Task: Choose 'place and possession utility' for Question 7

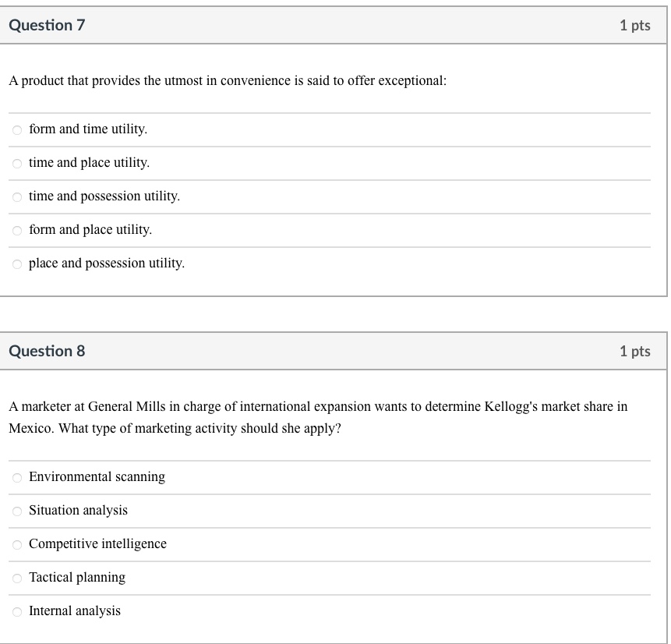Action: click(106, 264)
